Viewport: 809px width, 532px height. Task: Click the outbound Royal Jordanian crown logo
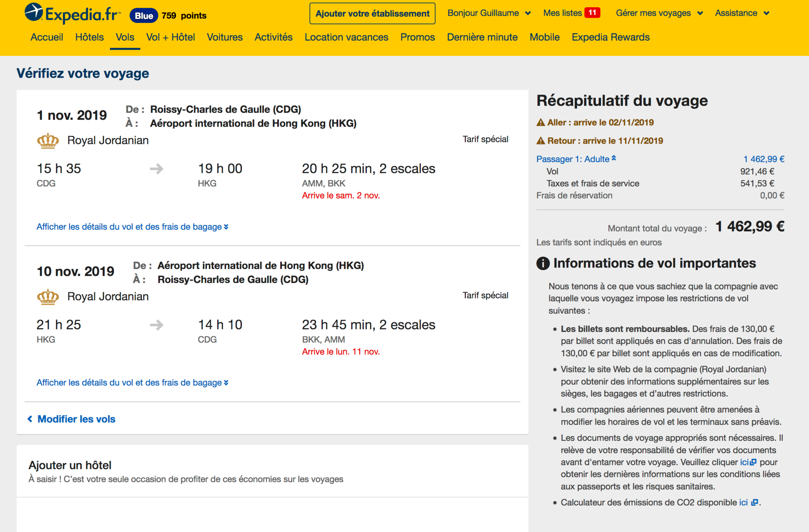tap(48, 140)
